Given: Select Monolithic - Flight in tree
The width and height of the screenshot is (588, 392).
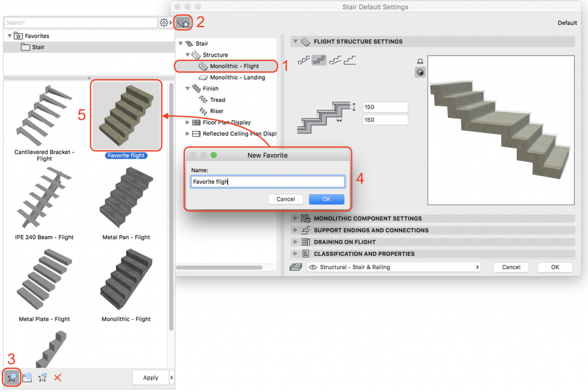Looking at the screenshot, I should 226,66.
